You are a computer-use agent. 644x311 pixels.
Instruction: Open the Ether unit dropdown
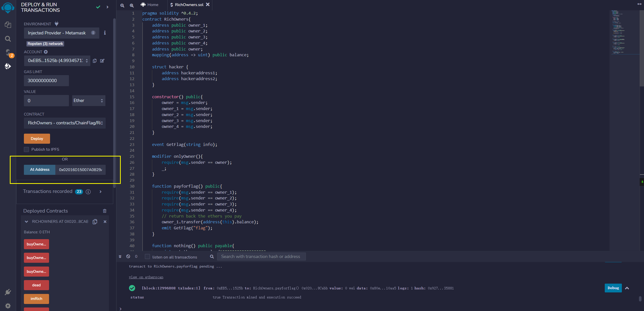point(89,100)
